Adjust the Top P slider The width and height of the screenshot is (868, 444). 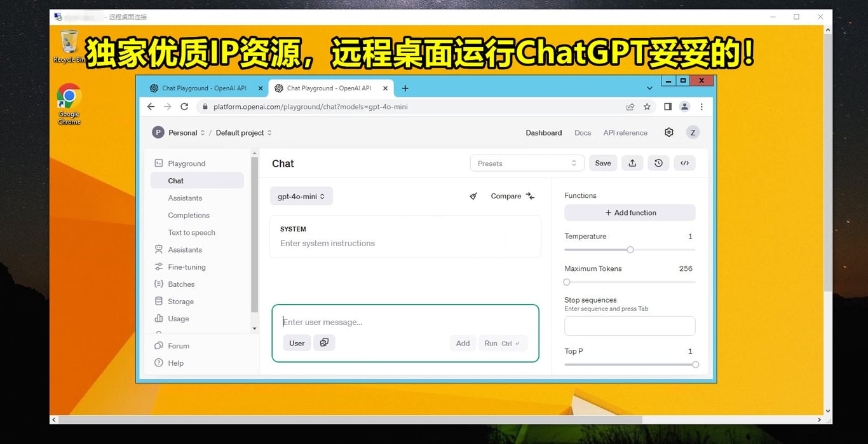coord(630,364)
